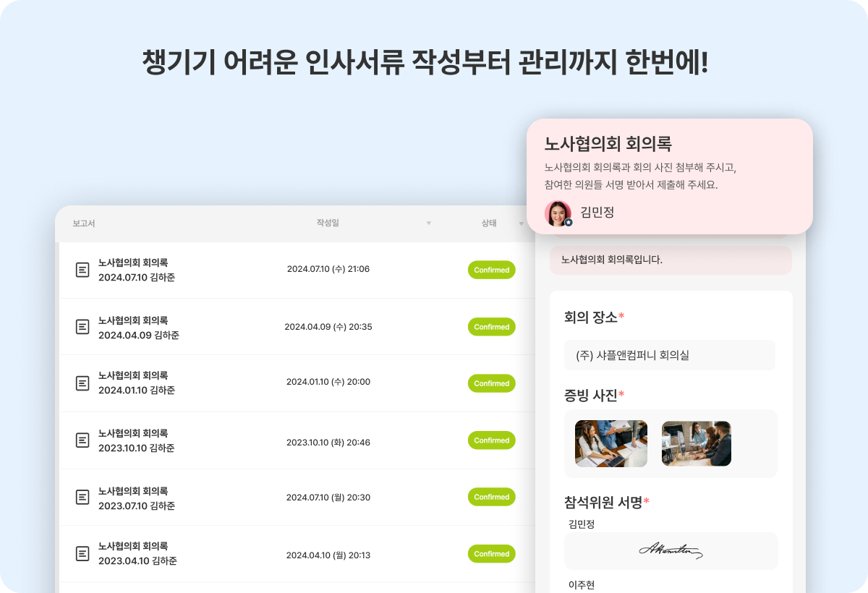The height and width of the screenshot is (593, 868).
Task: Click document icon for 2023.04.10 김하준 report
Action: click(x=83, y=553)
